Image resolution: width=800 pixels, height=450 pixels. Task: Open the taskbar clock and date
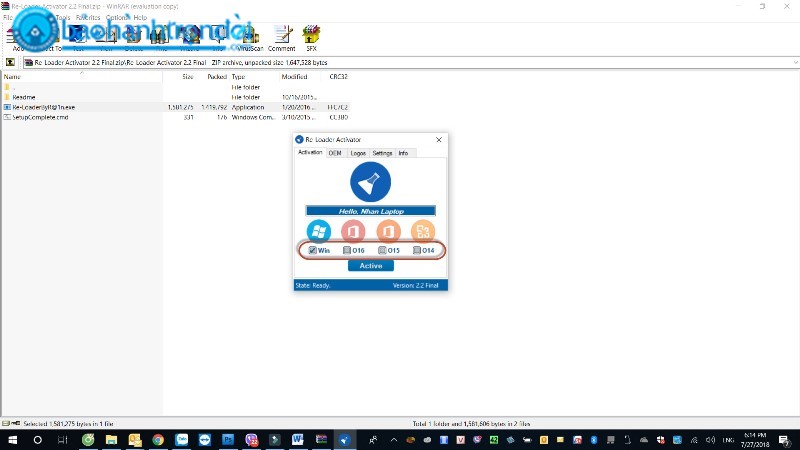pyautogui.click(x=755, y=440)
